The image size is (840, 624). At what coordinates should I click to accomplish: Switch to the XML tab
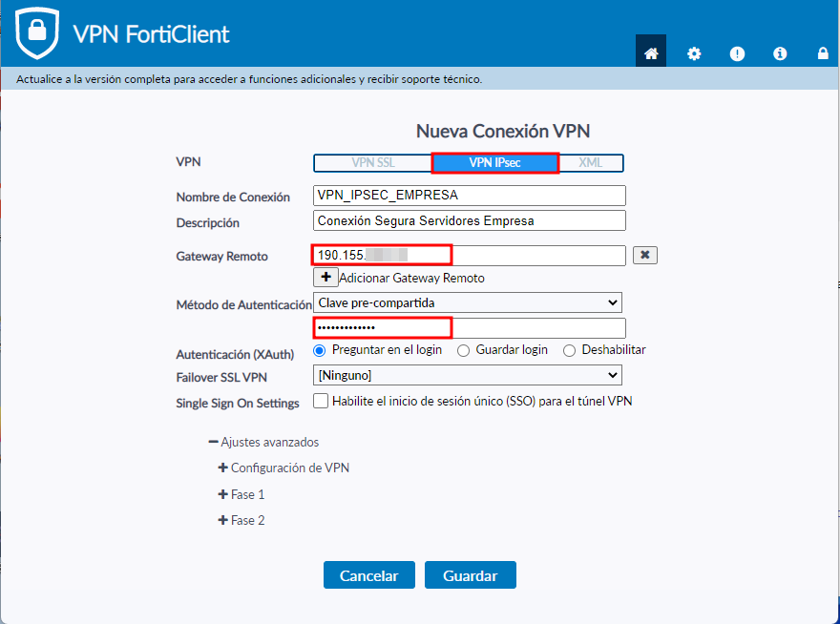tap(591, 163)
